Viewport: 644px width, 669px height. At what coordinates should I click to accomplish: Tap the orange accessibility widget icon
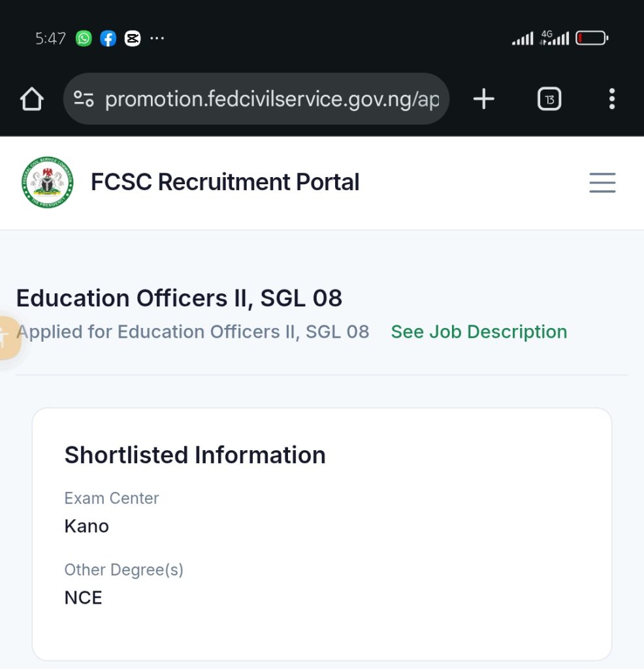7,338
